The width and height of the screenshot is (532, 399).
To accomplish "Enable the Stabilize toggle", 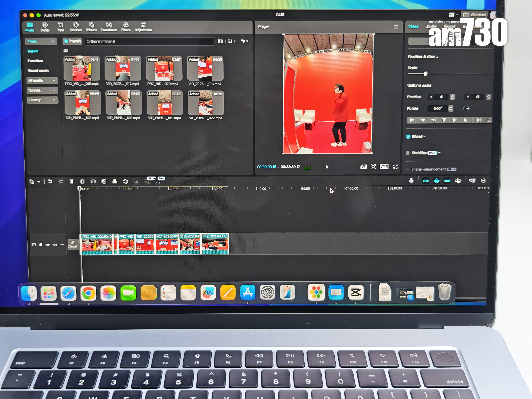I will [408, 153].
